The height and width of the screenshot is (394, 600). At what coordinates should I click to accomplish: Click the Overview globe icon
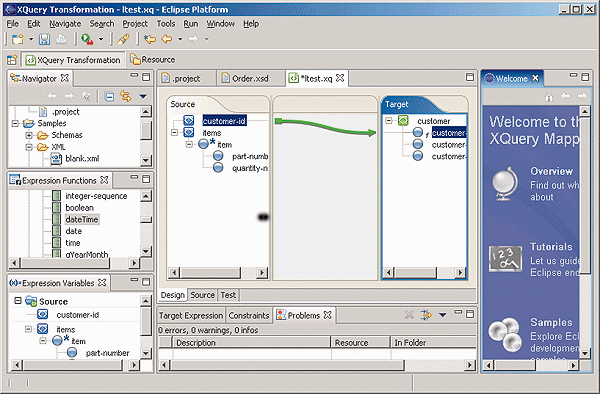(505, 184)
